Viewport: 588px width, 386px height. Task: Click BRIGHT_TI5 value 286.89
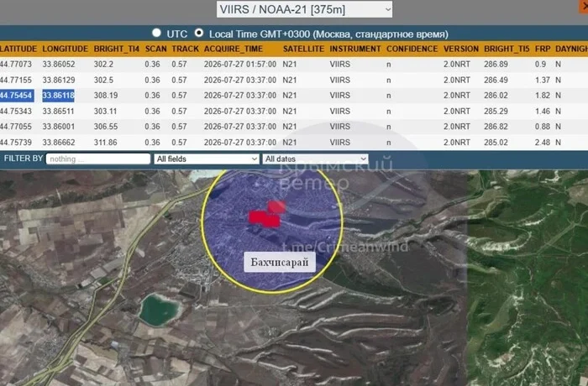(496, 64)
